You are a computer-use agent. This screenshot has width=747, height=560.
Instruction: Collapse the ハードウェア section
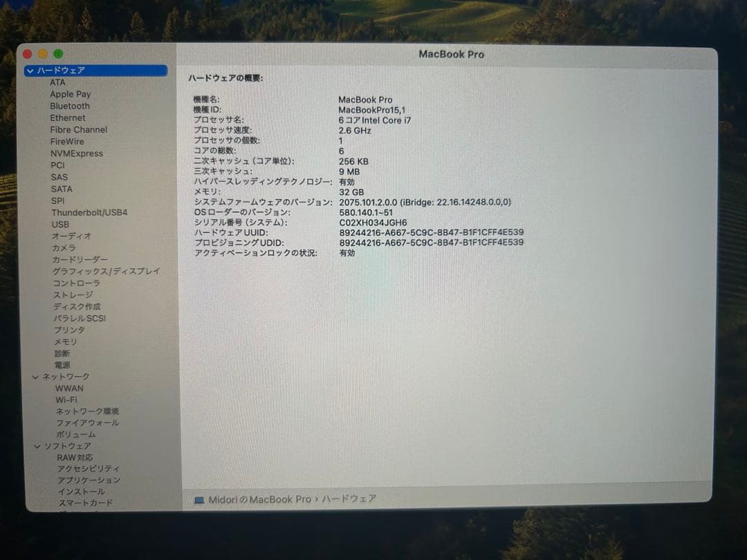pyautogui.click(x=30, y=71)
